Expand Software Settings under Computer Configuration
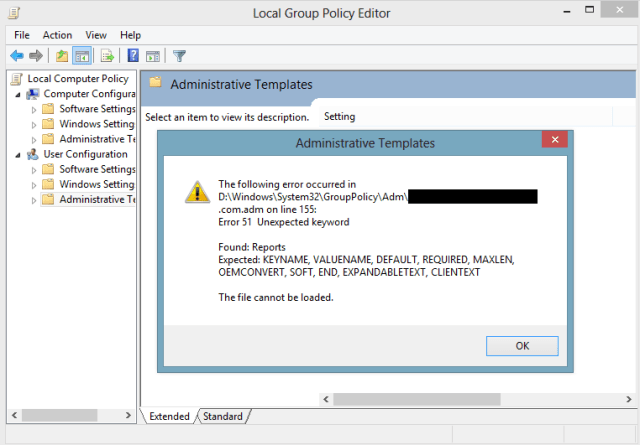 [34, 110]
